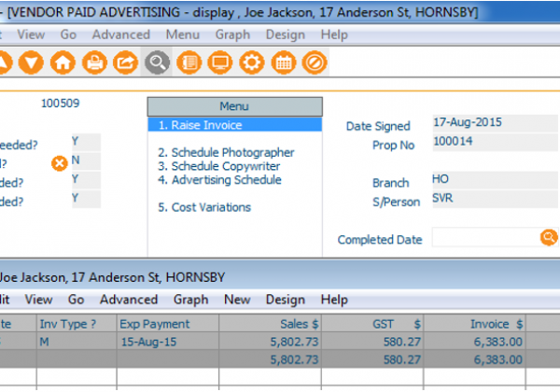This screenshot has width=560, height=392.
Task: Open the Menu menu in top menubar
Action: tap(183, 35)
